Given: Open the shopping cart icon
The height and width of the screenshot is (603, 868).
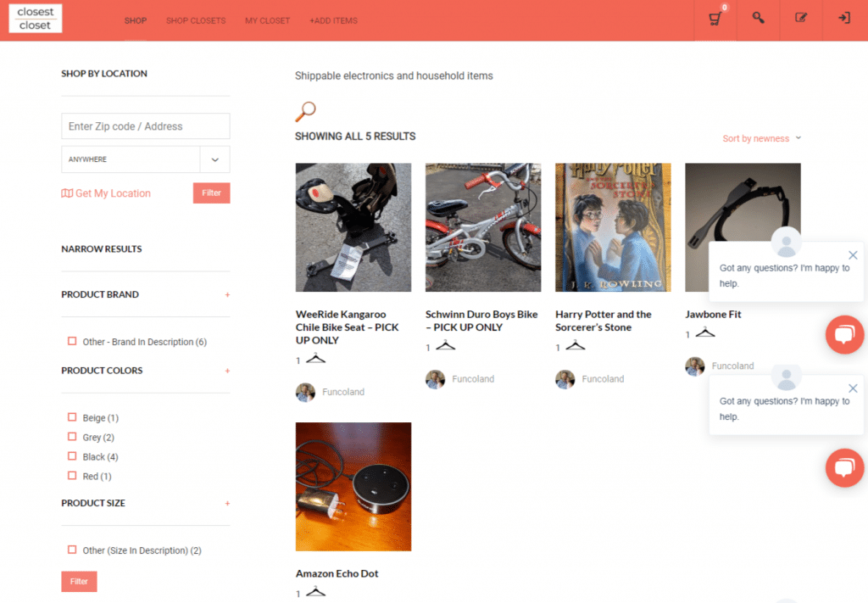Looking at the screenshot, I should [x=715, y=19].
